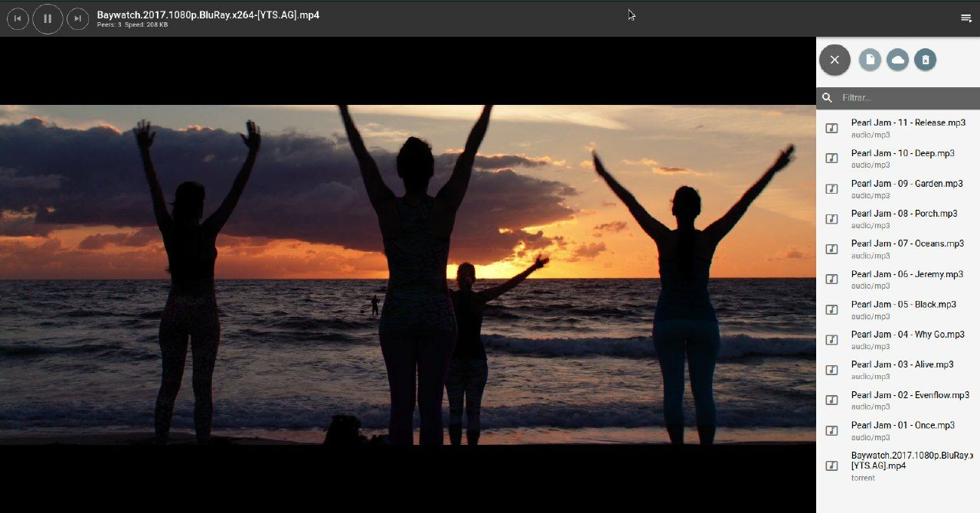Open the cloud add button
This screenshot has height=513, width=980.
[x=897, y=60]
